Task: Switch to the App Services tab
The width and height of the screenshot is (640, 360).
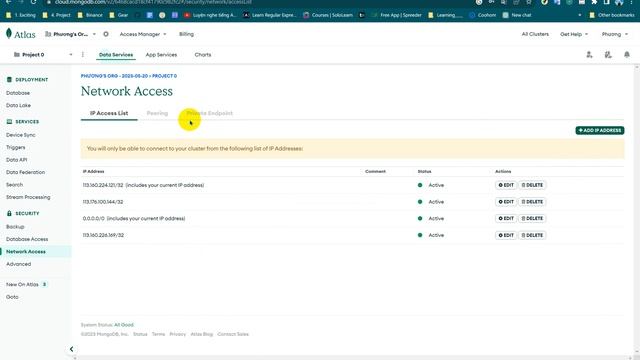Action: (x=161, y=55)
